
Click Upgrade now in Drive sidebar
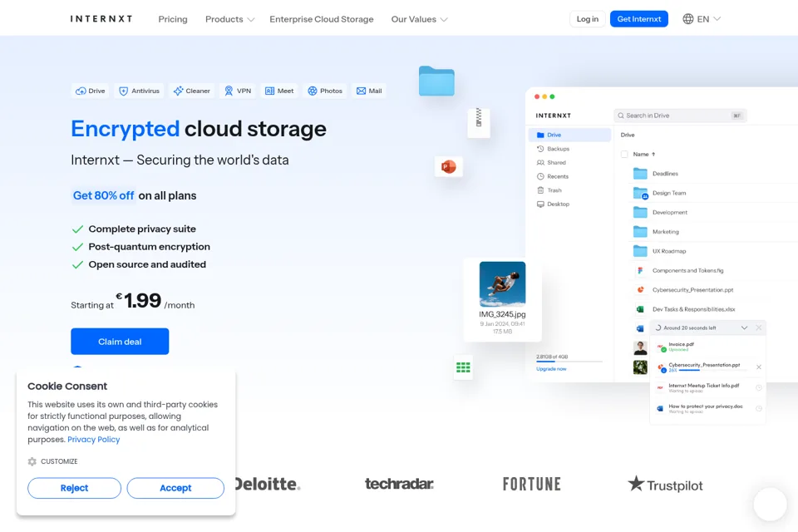[551, 369]
